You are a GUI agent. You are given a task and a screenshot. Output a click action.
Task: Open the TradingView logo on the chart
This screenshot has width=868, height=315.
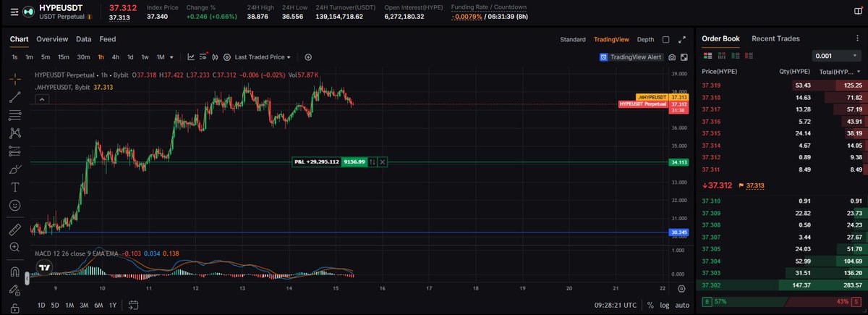click(x=45, y=267)
